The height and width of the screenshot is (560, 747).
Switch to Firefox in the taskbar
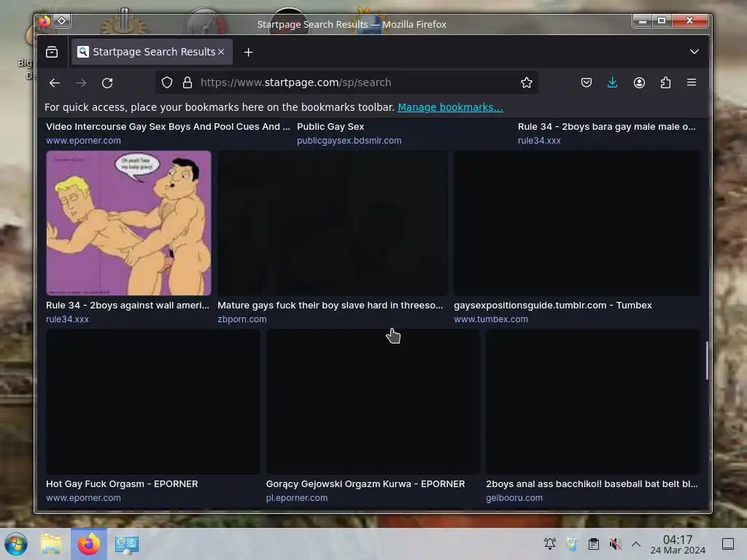click(89, 544)
